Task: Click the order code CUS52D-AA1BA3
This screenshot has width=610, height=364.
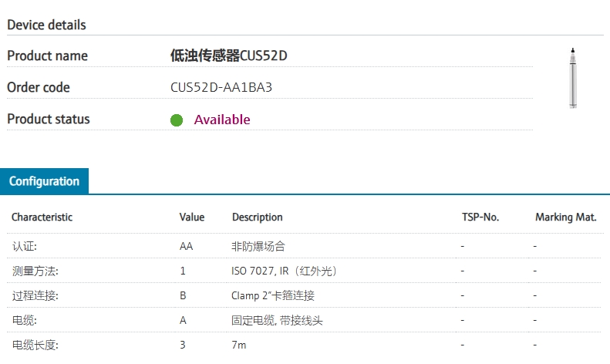Action: [x=221, y=87]
